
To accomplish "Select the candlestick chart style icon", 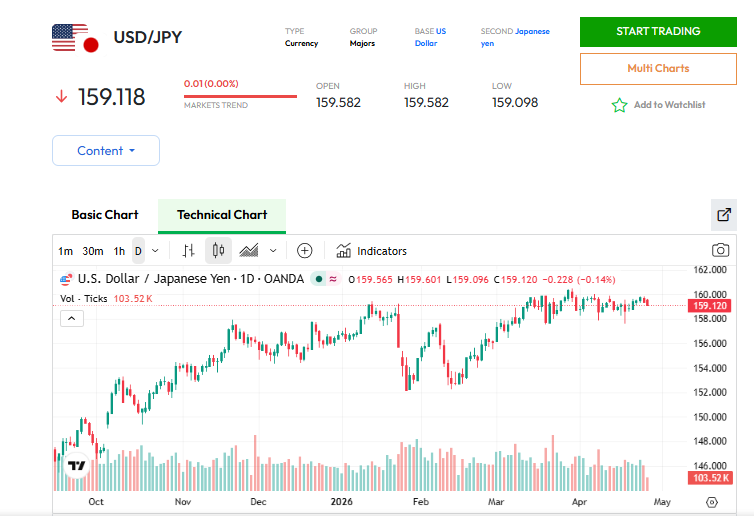I will click(218, 250).
